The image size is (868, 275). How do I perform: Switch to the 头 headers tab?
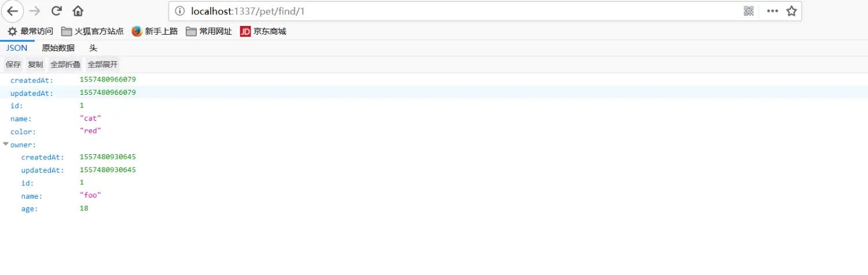93,48
